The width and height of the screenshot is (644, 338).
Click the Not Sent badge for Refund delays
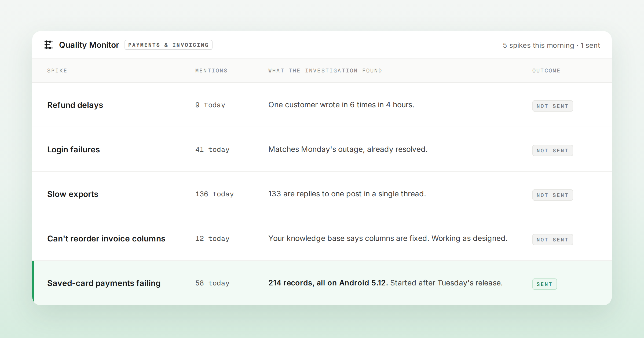point(553,106)
